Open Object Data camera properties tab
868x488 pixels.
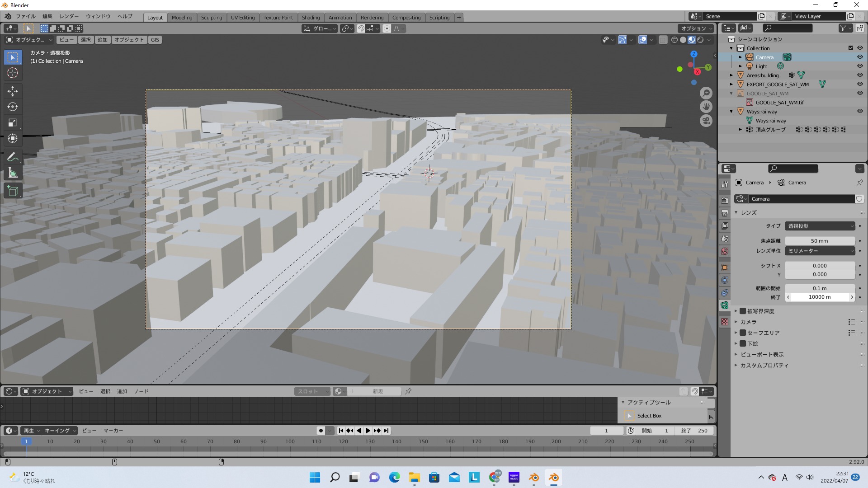(x=725, y=305)
